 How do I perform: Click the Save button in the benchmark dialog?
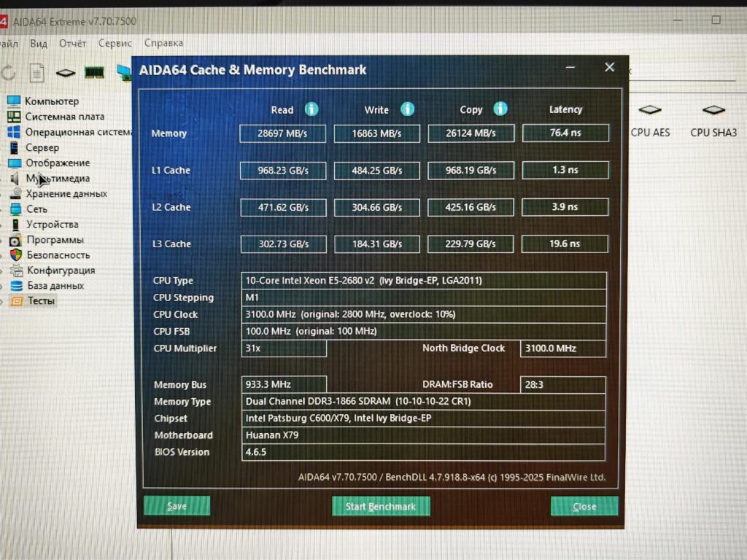pyautogui.click(x=177, y=505)
